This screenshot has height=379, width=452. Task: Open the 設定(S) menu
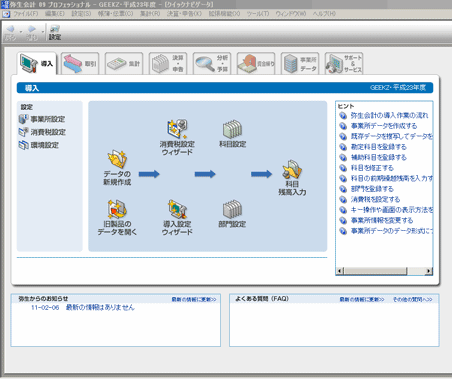point(81,14)
